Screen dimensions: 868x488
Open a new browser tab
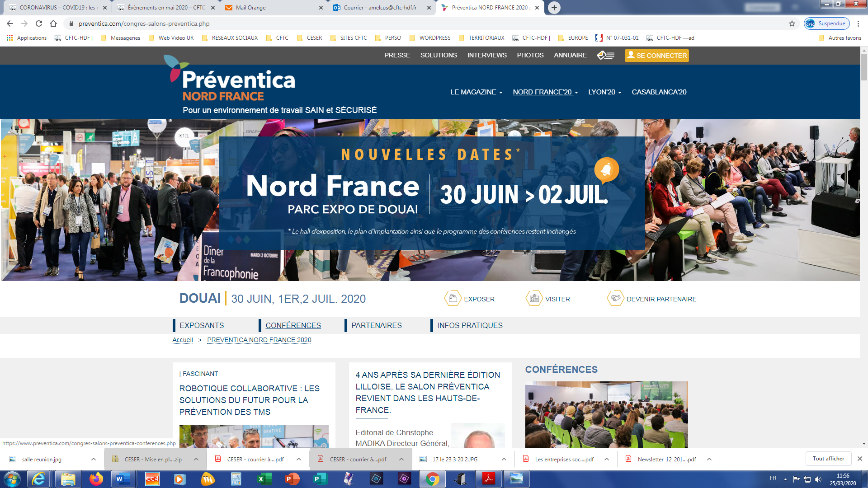[x=554, y=8]
